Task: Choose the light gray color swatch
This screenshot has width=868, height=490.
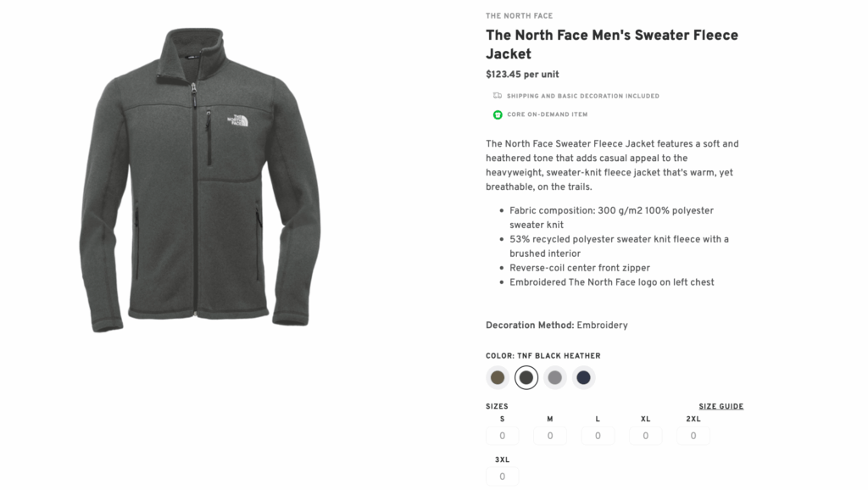Action: coord(554,377)
